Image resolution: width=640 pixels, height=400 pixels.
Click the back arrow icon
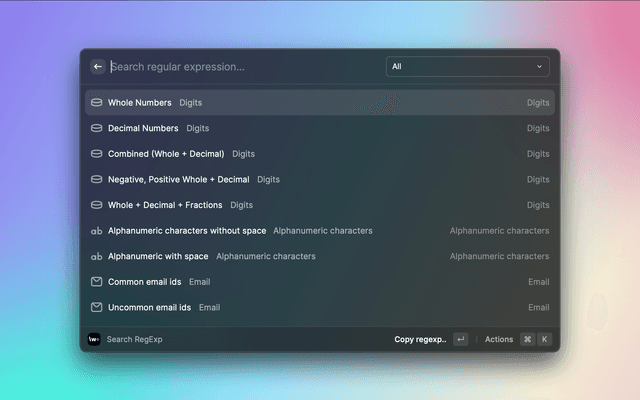coord(98,67)
